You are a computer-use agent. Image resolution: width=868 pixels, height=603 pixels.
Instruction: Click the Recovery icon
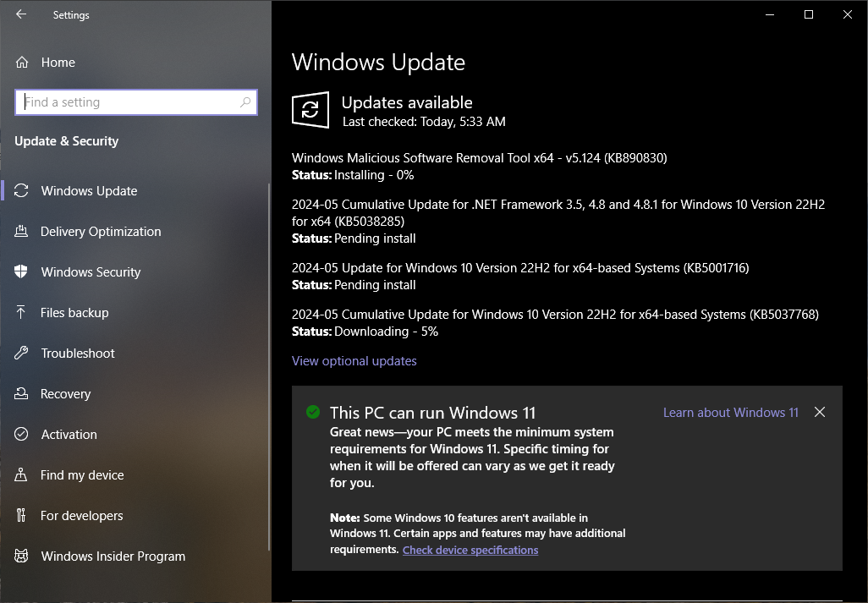click(21, 393)
